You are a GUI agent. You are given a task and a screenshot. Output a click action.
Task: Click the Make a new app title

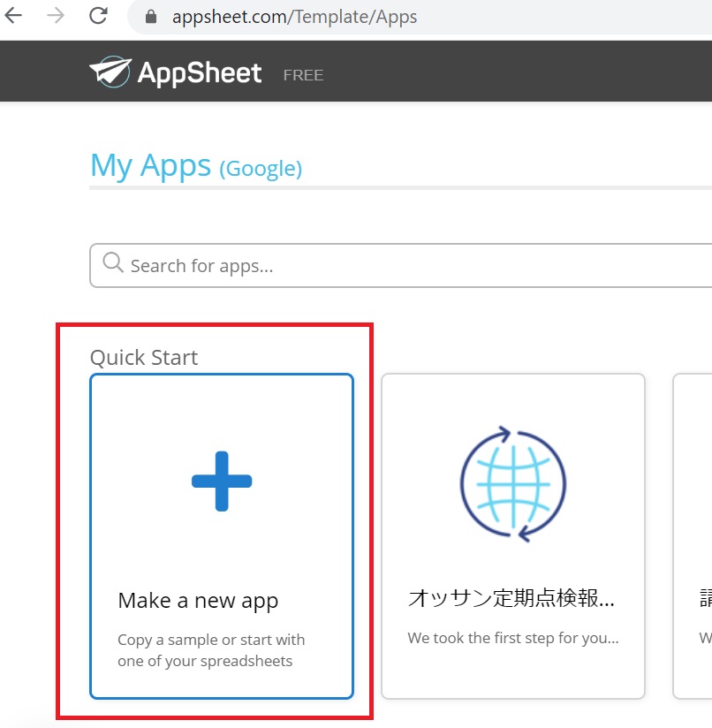tap(198, 601)
